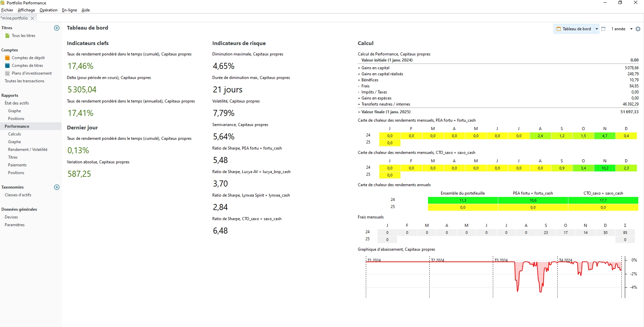Click the Transferts neutres / internes amount 46 392,29
Image resolution: width=644 pixels, height=327 pixels.
[631, 104]
